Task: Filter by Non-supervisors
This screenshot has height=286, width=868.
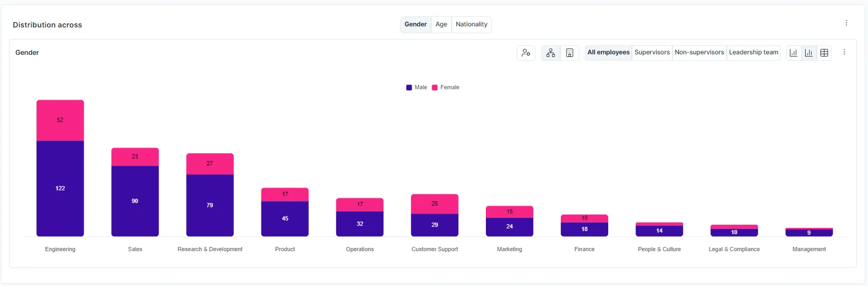Action: pyautogui.click(x=700, y=52)
